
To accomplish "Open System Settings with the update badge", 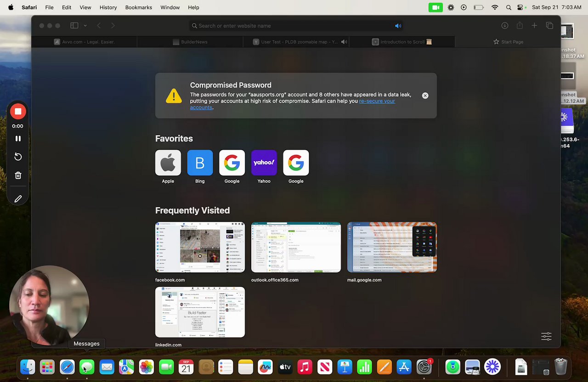I will click(424, 367).
